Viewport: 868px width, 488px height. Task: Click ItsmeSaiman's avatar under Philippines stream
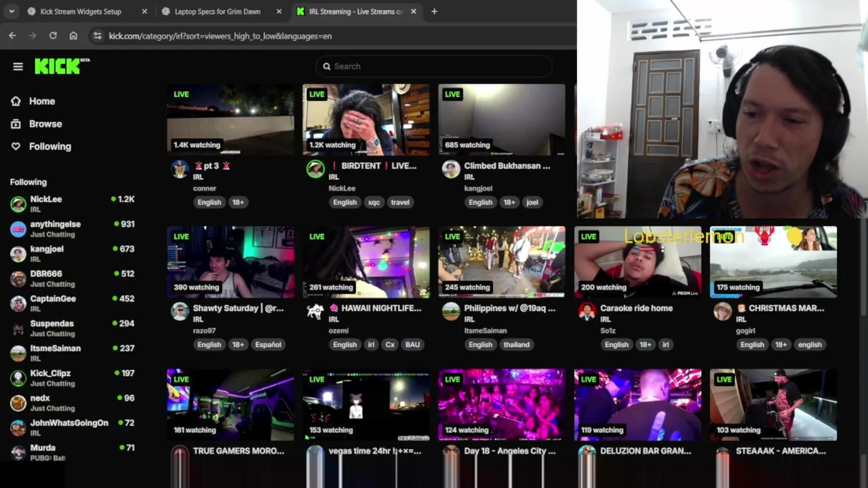[451, 312]
